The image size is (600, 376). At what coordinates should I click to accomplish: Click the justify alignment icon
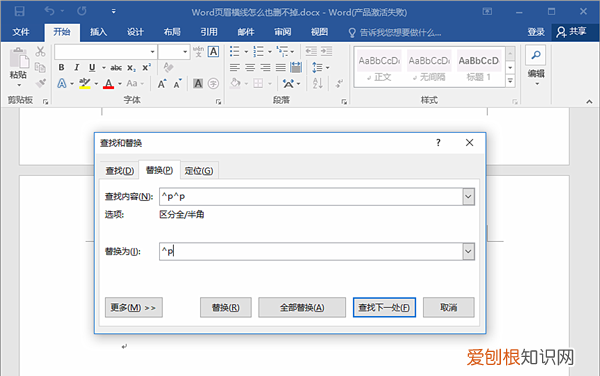pos(280,68)
